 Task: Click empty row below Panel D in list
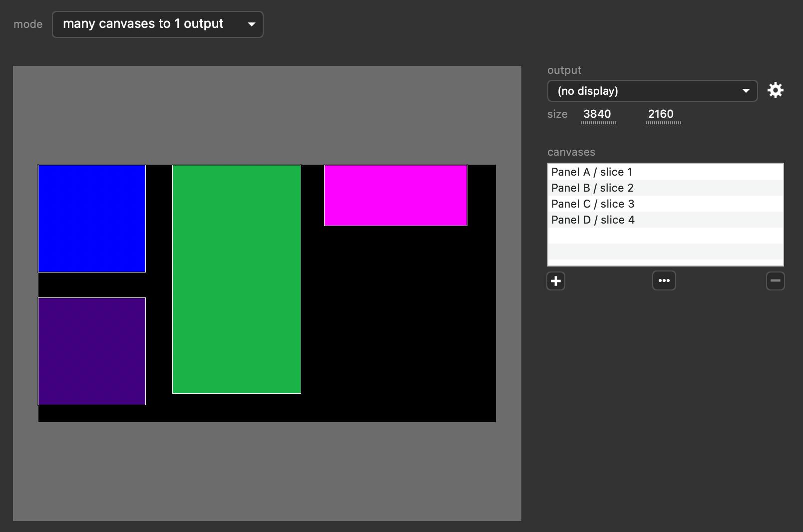click(x=665, y=236)
